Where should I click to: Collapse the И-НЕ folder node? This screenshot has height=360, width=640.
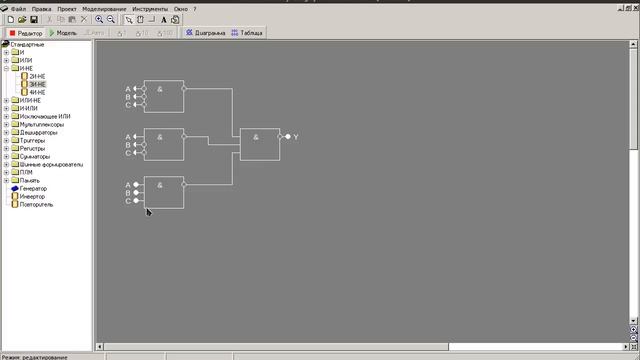point(6,69)
